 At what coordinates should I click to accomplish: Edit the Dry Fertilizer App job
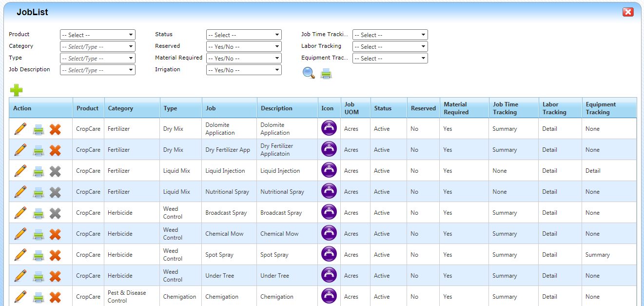click(x=20, y=150)
